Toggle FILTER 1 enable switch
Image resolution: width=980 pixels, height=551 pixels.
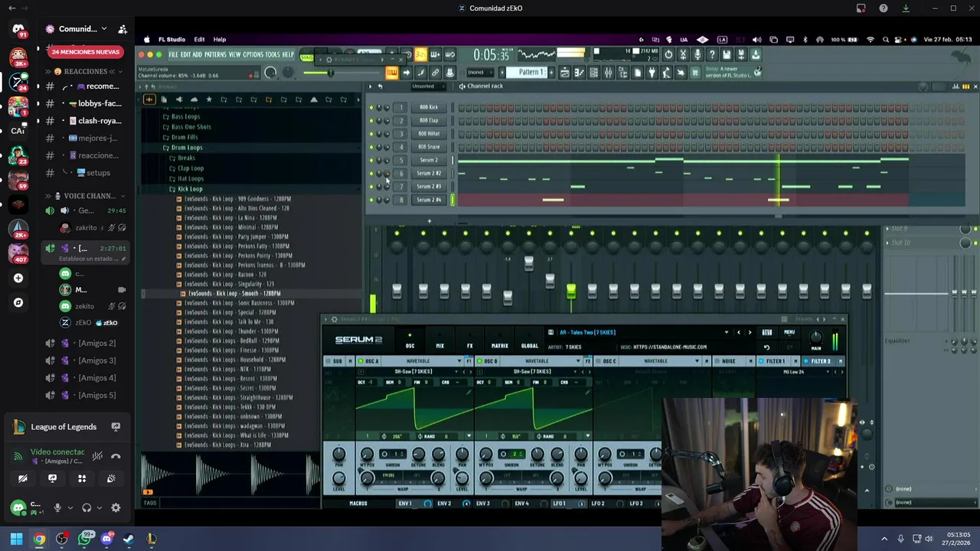(x=762, y=361)
